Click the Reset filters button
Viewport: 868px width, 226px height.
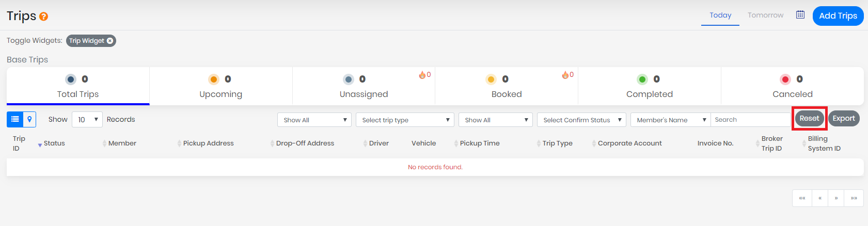809,119
